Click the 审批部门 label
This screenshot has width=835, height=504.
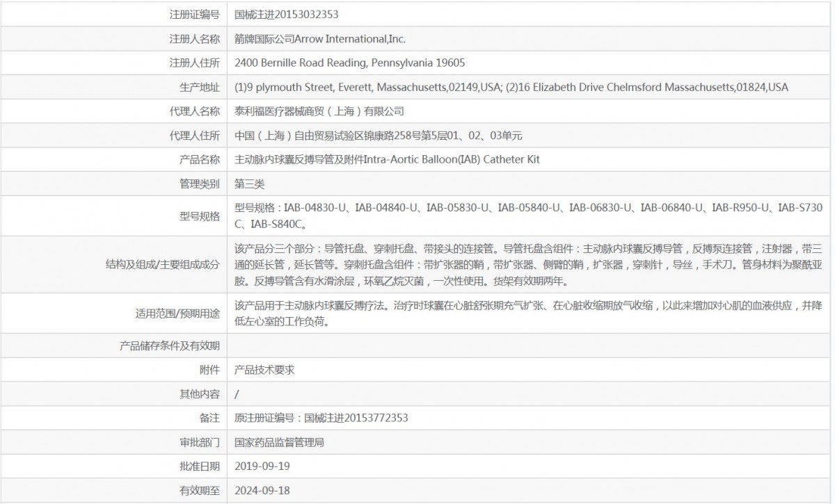point(200,442)
